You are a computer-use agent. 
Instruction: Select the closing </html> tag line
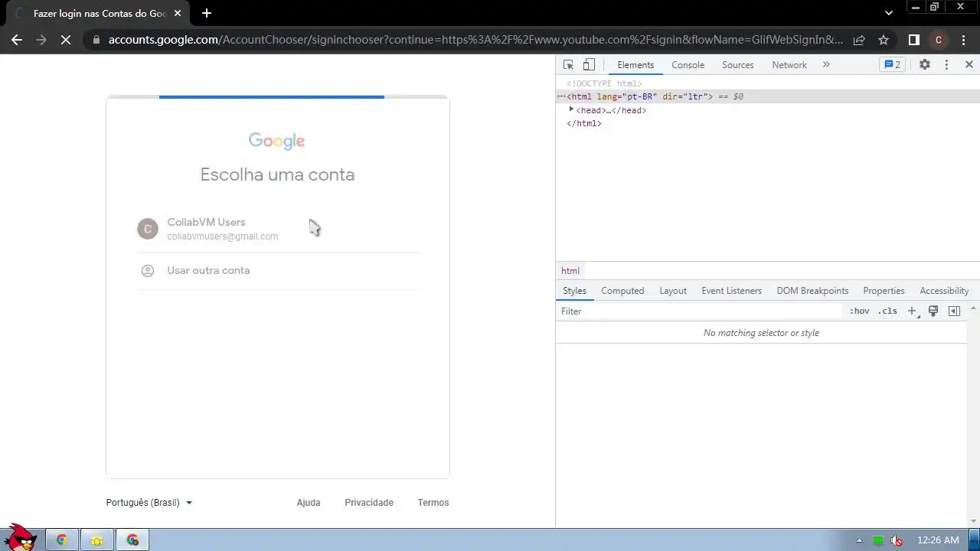click(x=583, y=123)
